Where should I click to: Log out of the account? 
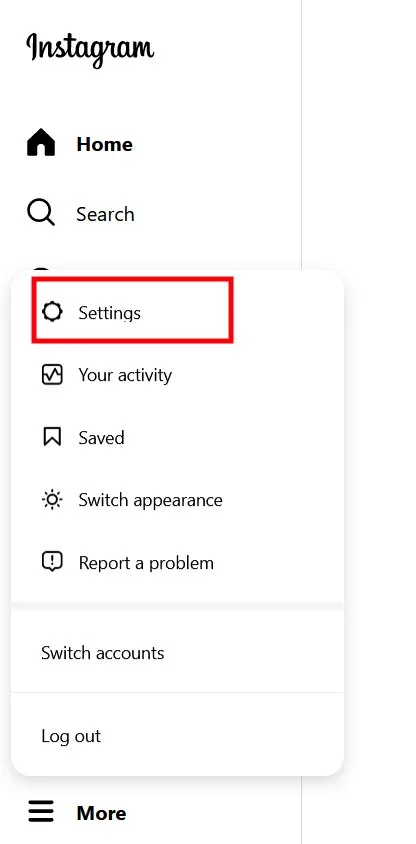pyautogui.click(x=71, y=736)
